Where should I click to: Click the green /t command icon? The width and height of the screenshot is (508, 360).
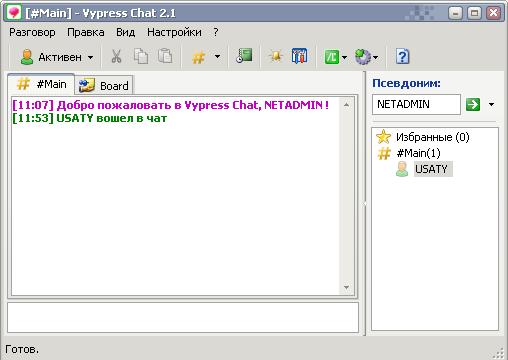(332, 57)
